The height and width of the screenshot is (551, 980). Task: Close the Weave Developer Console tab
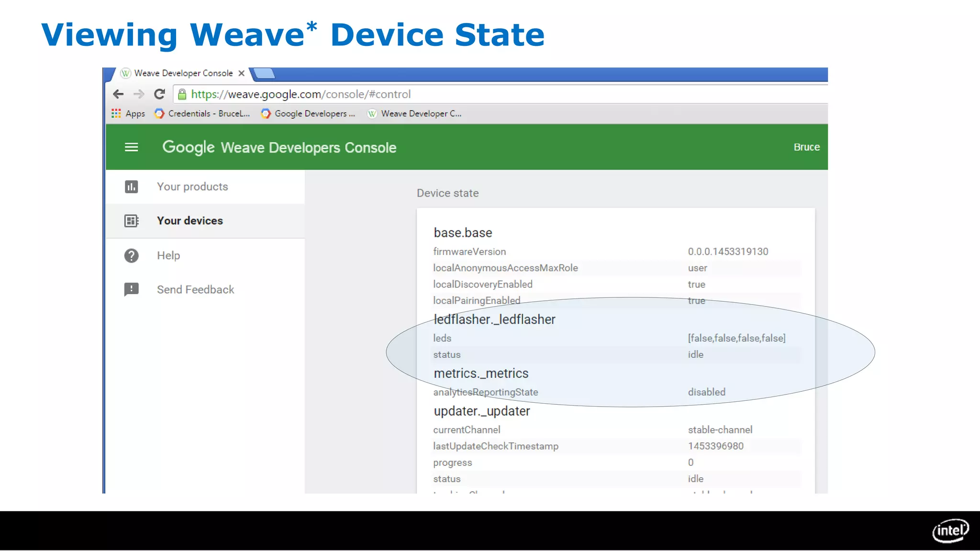click(242, 73)
